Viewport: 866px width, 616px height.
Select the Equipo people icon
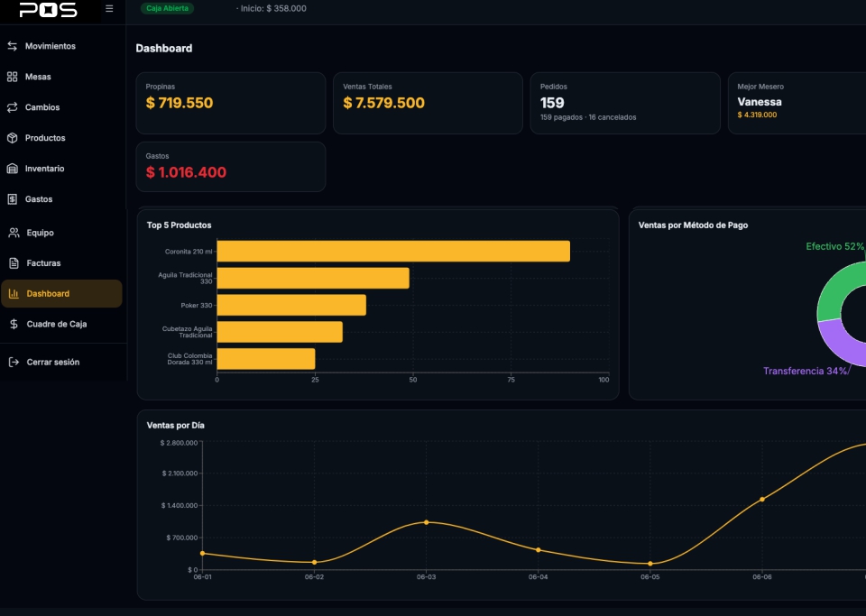coord(14,233)
